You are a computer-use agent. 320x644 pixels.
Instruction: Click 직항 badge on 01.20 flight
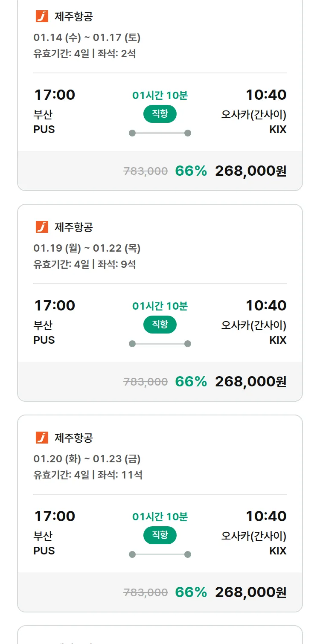pos(160,535)
